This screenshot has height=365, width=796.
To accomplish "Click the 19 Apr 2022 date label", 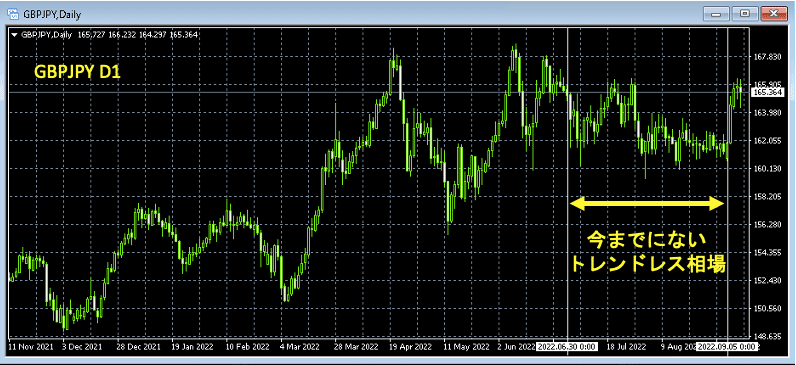I will (x=411, y=347).
